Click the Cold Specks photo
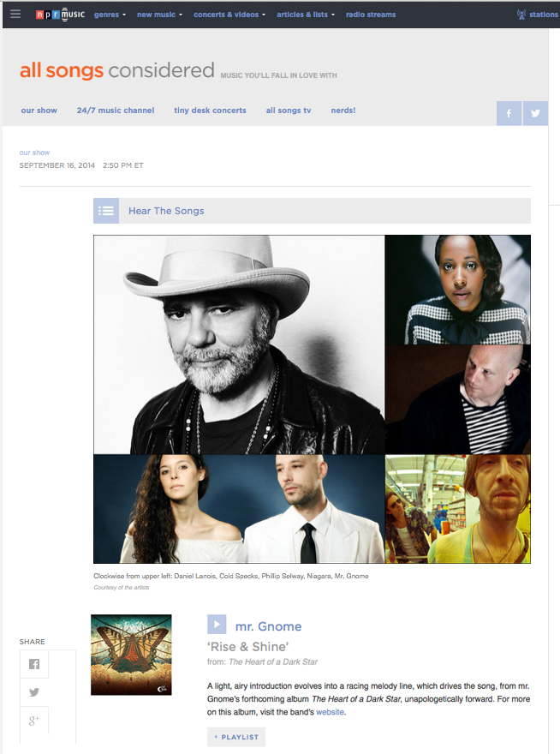The width and height of the screenshot is (560, 754). pyautogui.click(x=457, y=290)
